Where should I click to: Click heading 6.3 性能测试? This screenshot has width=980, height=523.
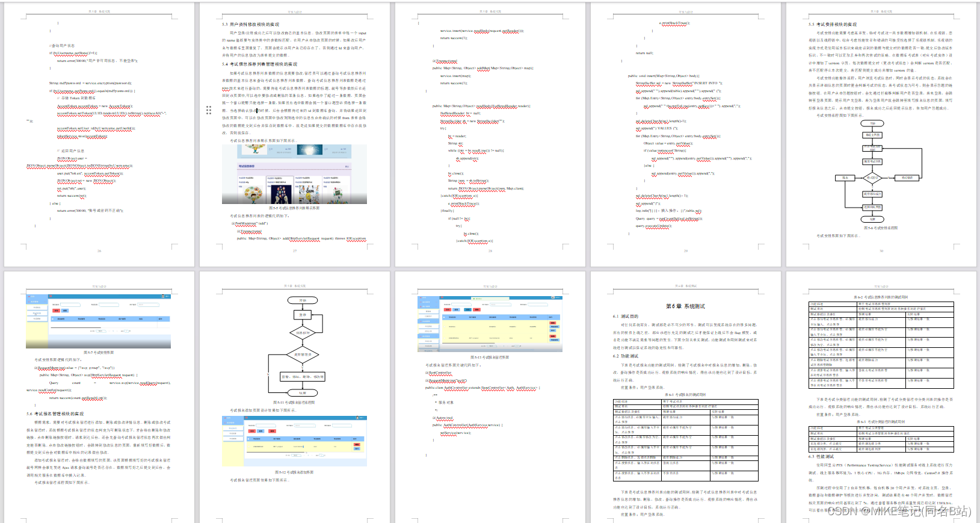(821, 457)
